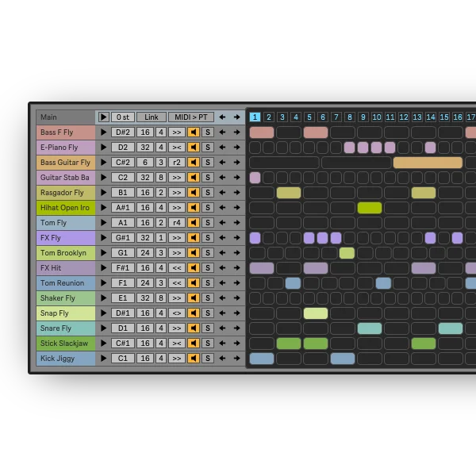Click steps value 24 on Tom Brooklyn
The height and width of the screenshot is (476, 476).
pos(145,253)
